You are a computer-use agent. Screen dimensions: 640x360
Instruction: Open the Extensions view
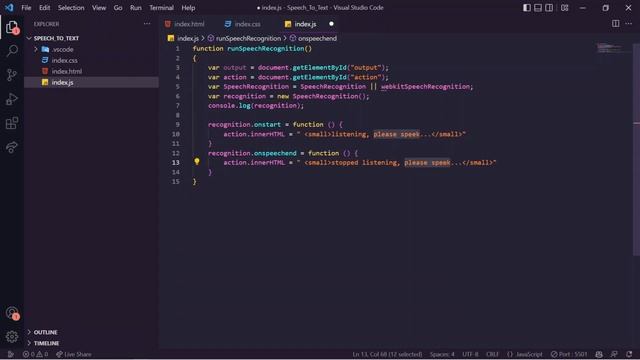pyautogui.click(x=12, y=123)
